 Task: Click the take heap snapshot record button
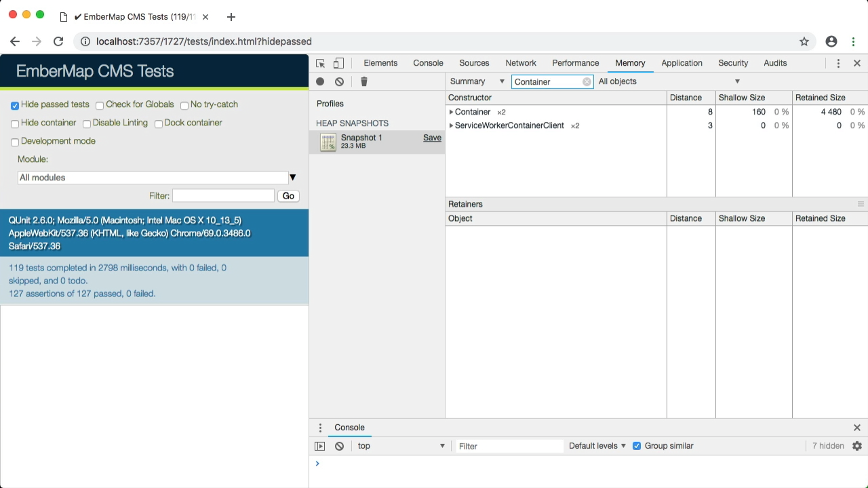(320, 81)
